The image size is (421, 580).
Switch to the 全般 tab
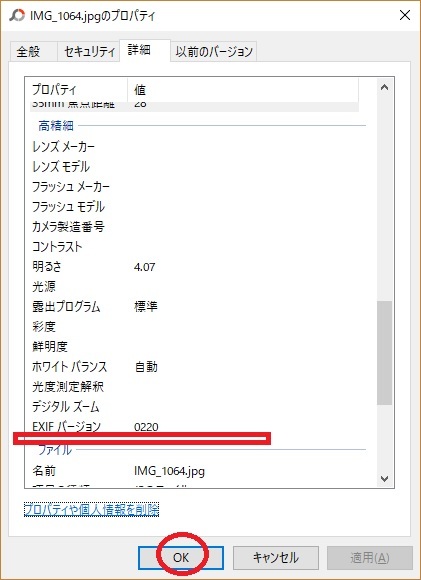28,51
